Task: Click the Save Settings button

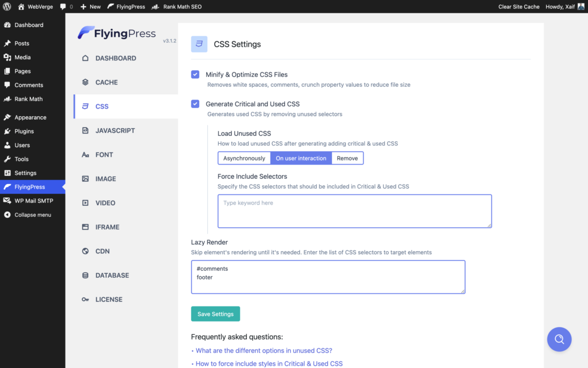Action: [x=215, y=314]
